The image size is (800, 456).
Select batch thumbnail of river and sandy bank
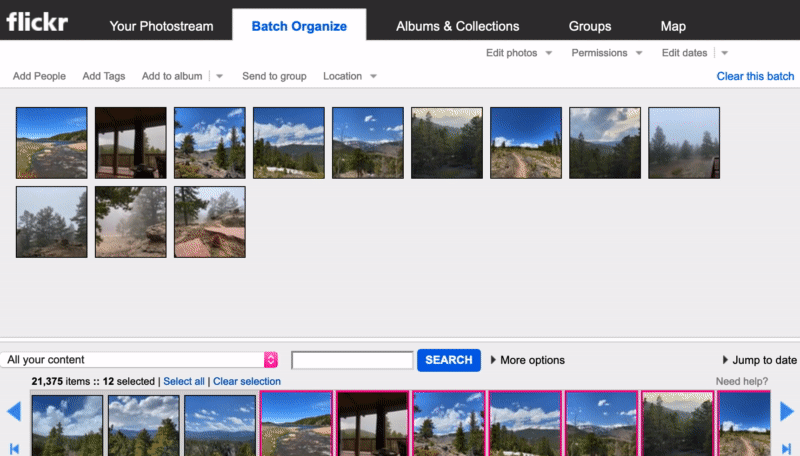point(52,143)
